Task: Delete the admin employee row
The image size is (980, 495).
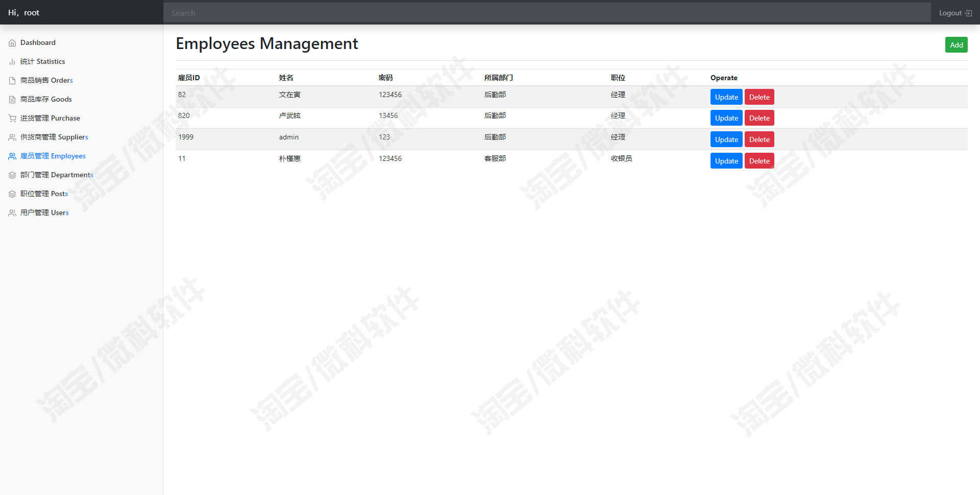Action: tap(759, 139)
